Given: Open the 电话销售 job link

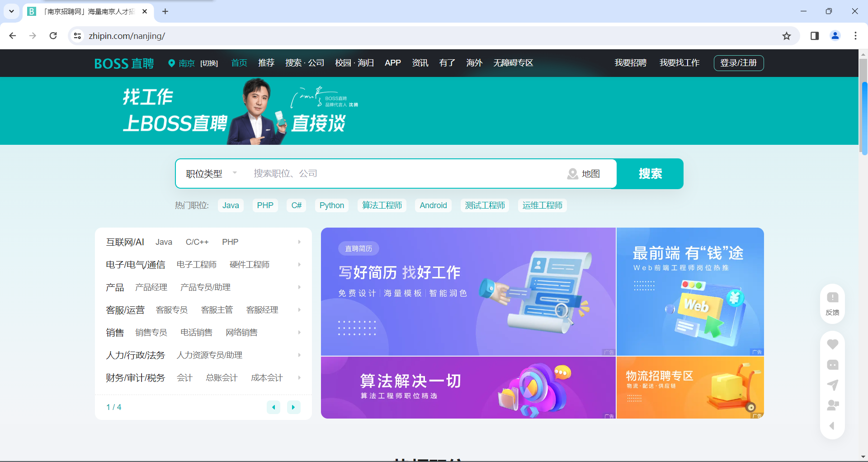Looking at the screenshot, I should coord(197,333).
